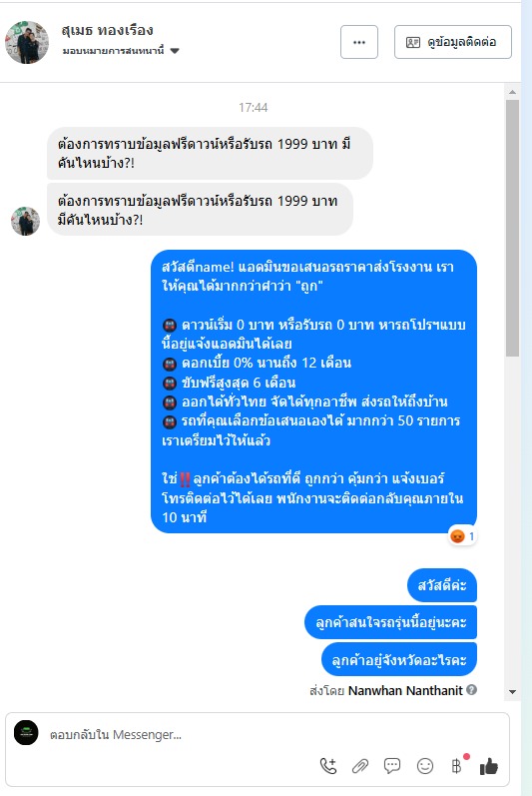
Task: Click the ลูกค้าอยู่จังหวัดอะไรคะ message bubble
Action: pos(399,659)
